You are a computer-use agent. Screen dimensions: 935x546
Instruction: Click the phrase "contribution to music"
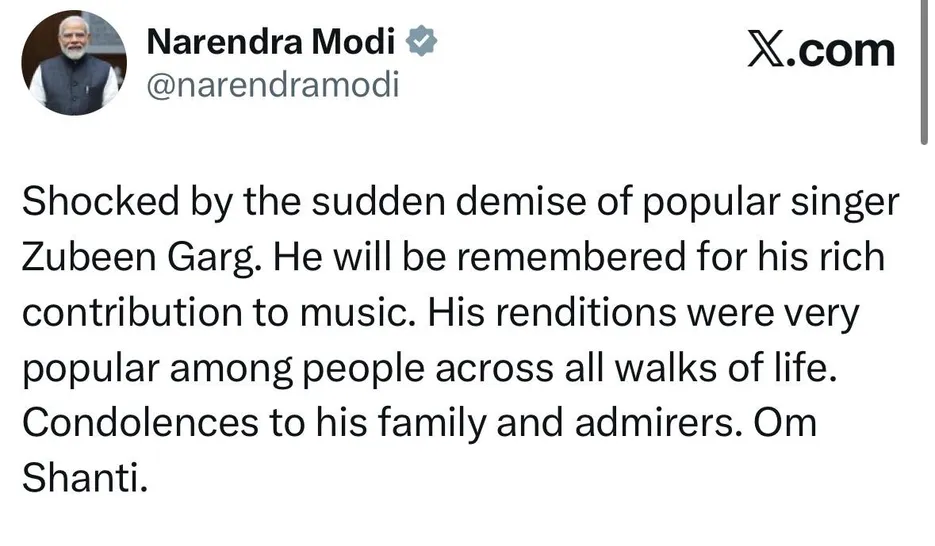pos(213,313)
